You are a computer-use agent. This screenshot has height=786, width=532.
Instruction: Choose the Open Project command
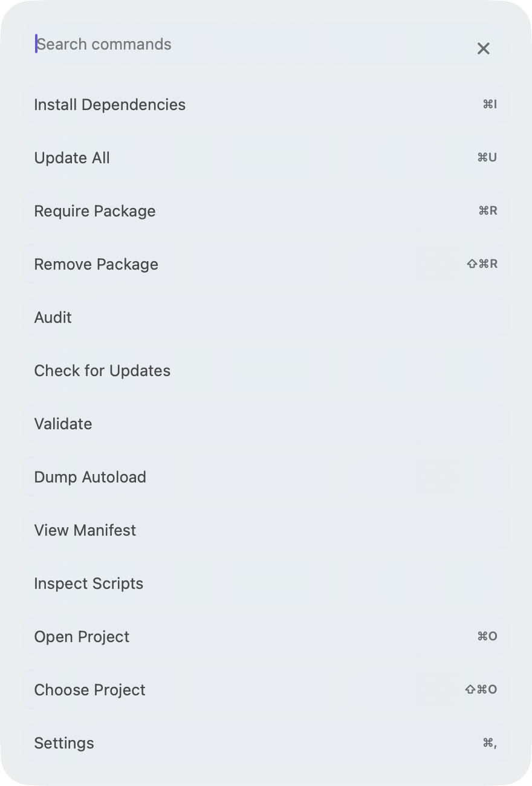[266, 637]
